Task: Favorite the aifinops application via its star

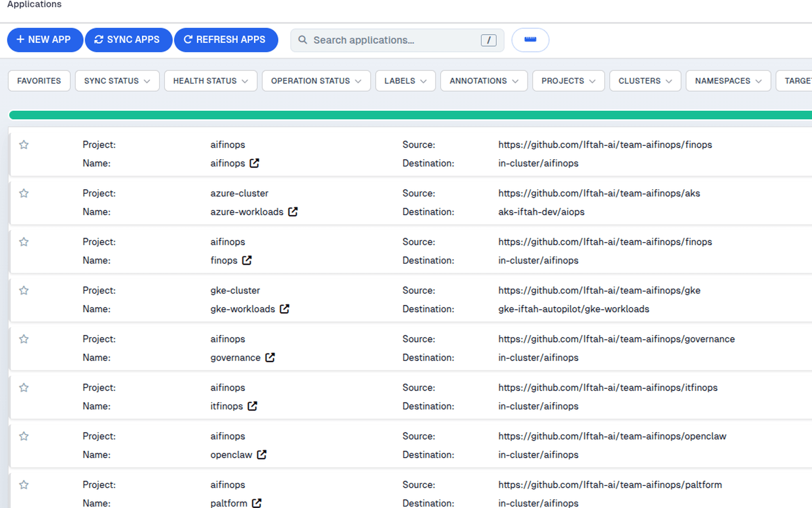Action: tap(24, 145)
